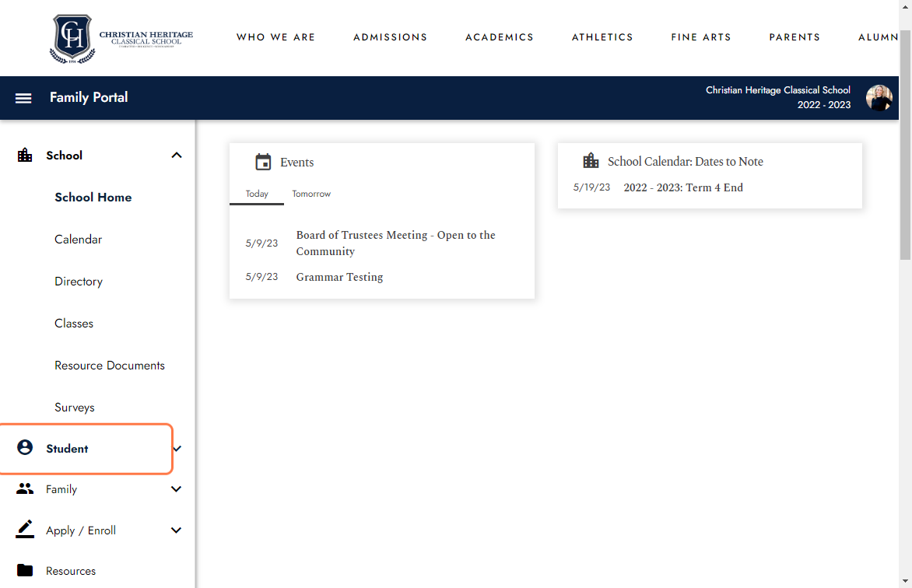Image resolution: width=912 pixels, height=588 pixels.
Task: Open School Home in sidebar
Action: tap(93, 197)
